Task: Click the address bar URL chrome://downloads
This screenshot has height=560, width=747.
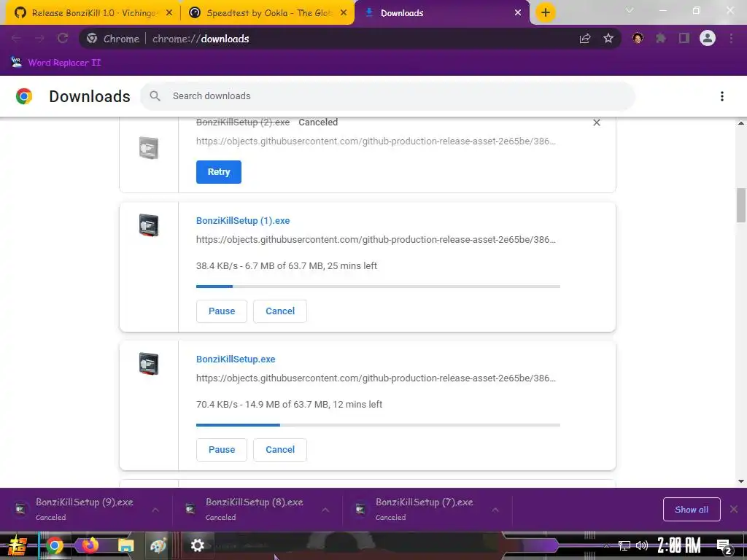Action: point(201,39)
